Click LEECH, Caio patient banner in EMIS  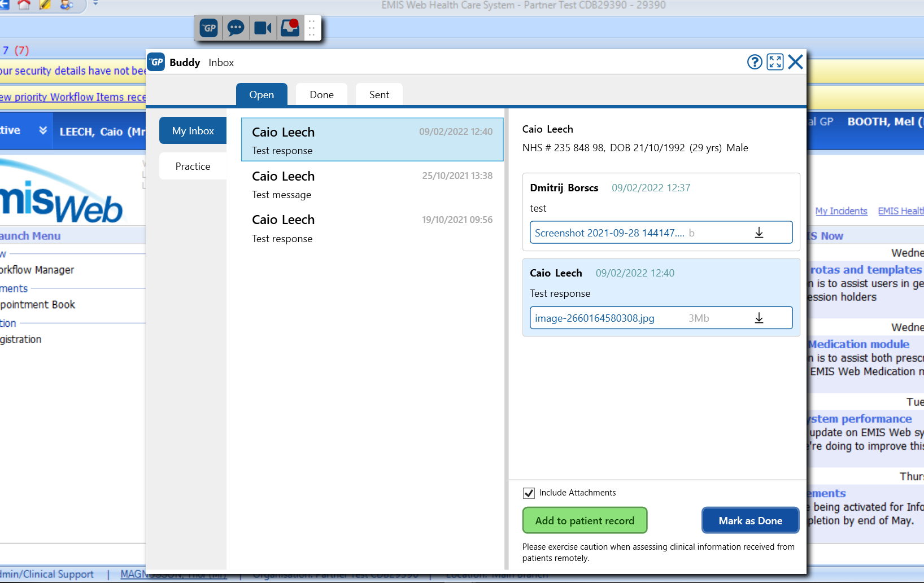tap(102, 131)
